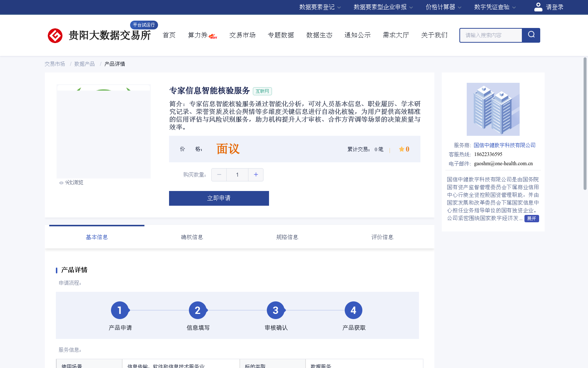588x368 pixels.
Task: Click hotline number 18622336595
Action: pyautogui.click(x=488, y=155)
